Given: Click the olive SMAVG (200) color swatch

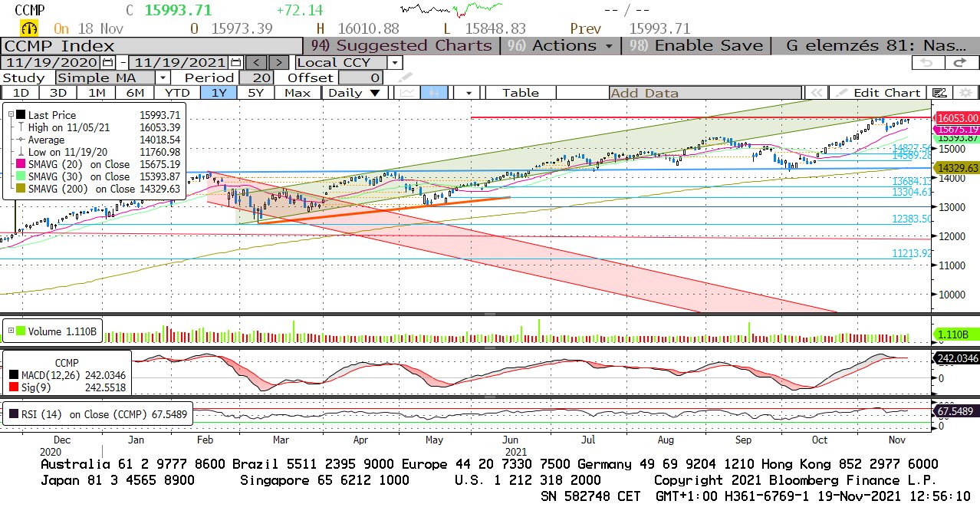Looking at the screenshot, I should (21, 189).
